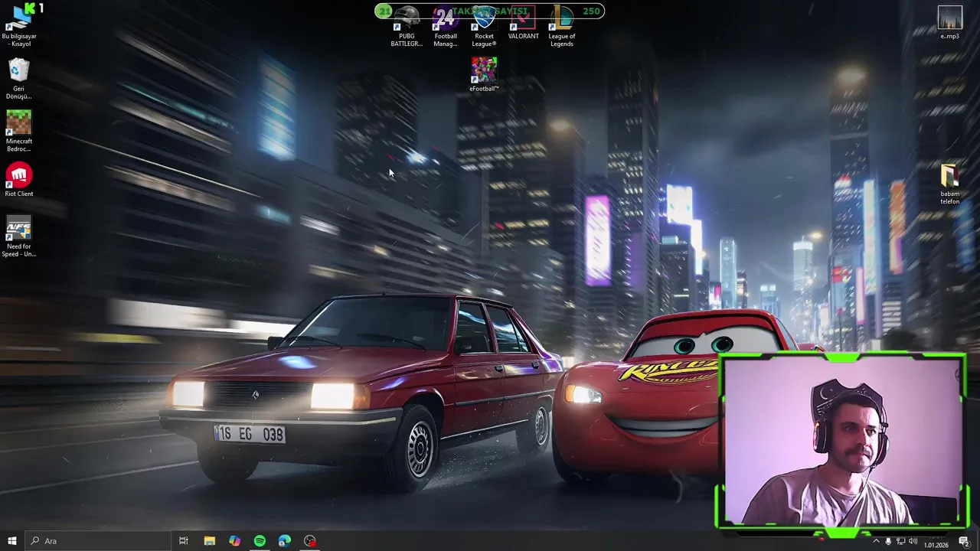The width and height of the screenshot is (980, 551).
Task: Switch to Spotify on the taskbar
Action: tap(260, 541)
